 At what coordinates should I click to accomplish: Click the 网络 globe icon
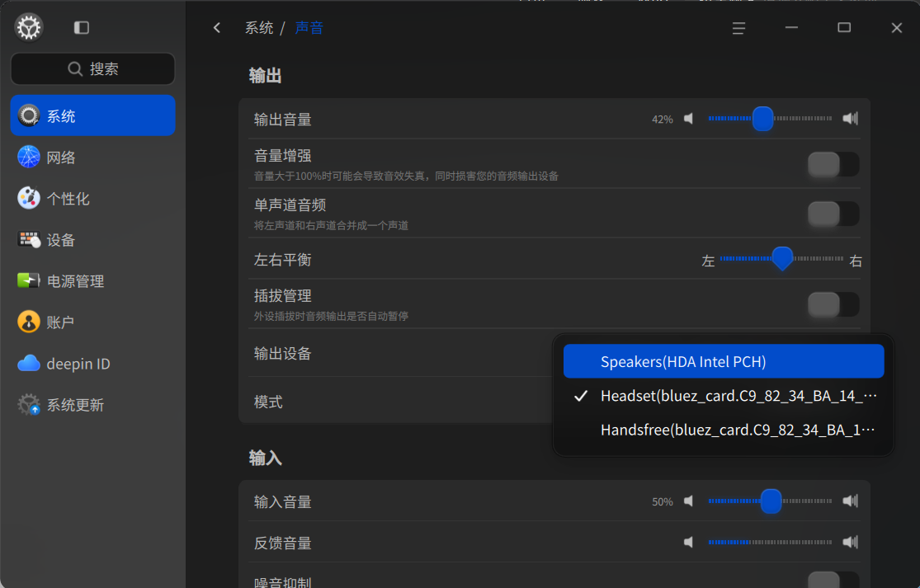click(x=29, y=157)
